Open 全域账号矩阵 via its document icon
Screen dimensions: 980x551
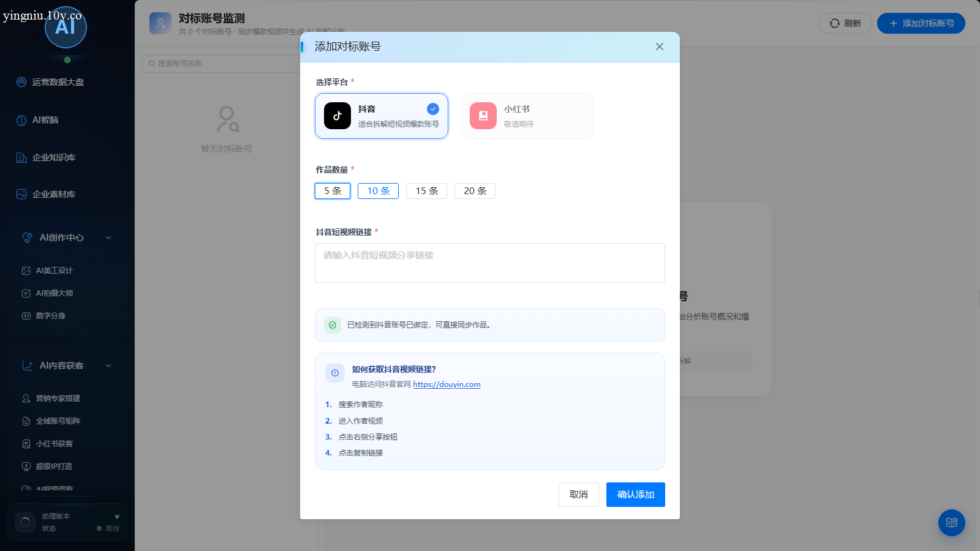point(26,421)
